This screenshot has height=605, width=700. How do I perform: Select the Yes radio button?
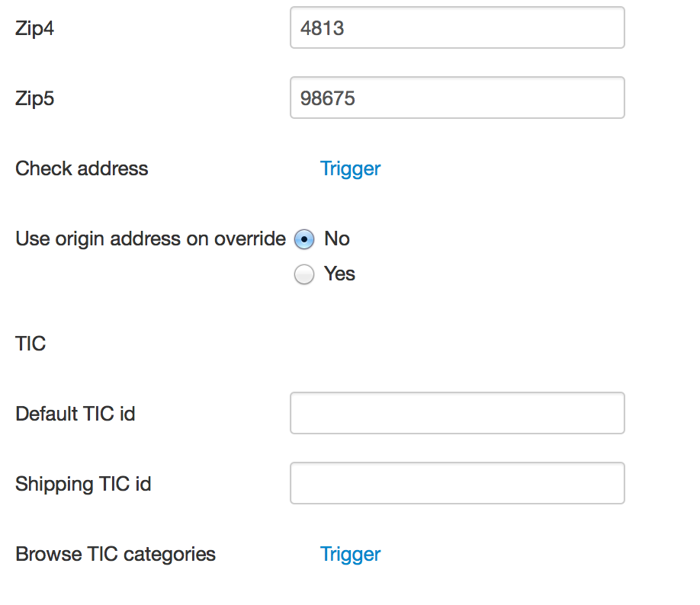(x=304, y=274)
